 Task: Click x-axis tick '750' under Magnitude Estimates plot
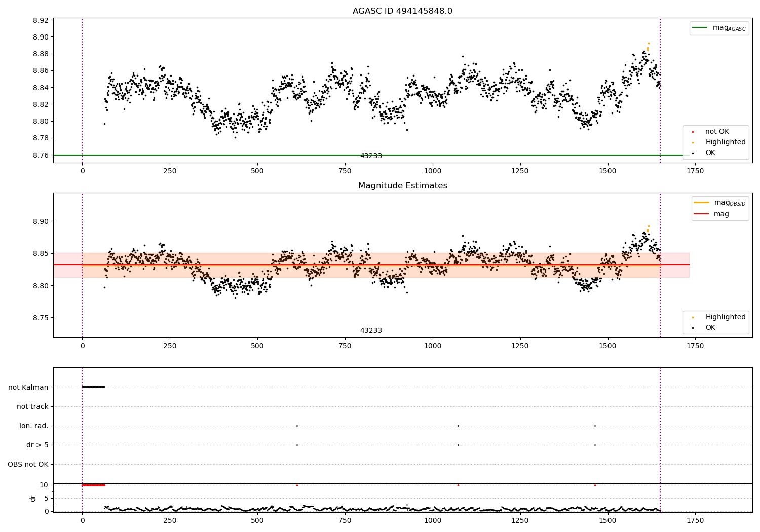tap(345, 346)
